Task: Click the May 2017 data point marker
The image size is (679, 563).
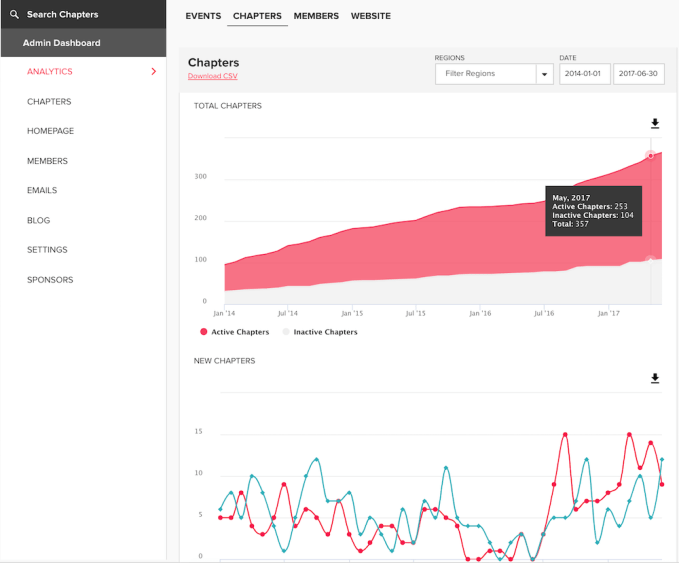Action: [650, 156]
